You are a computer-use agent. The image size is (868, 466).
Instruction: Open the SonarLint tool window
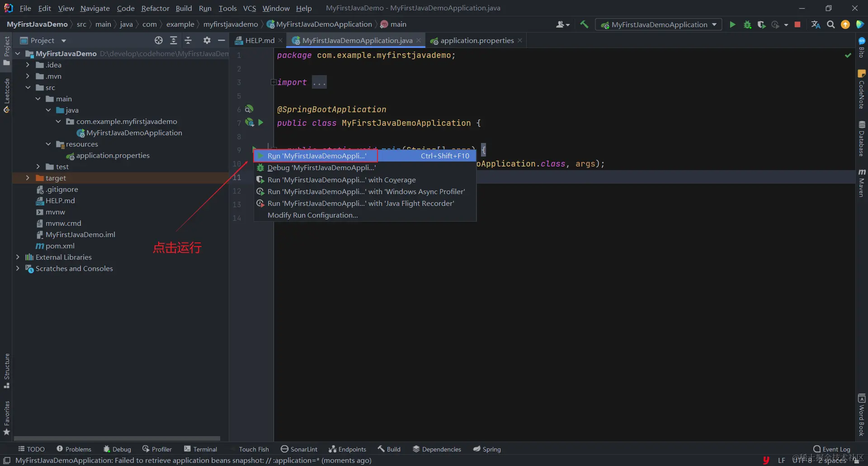[x=299, y=449]
